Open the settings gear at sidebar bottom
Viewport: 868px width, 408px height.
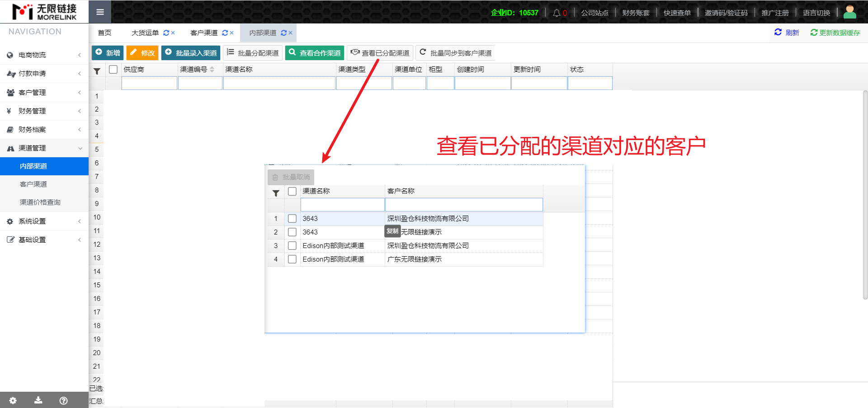[13, 400]
